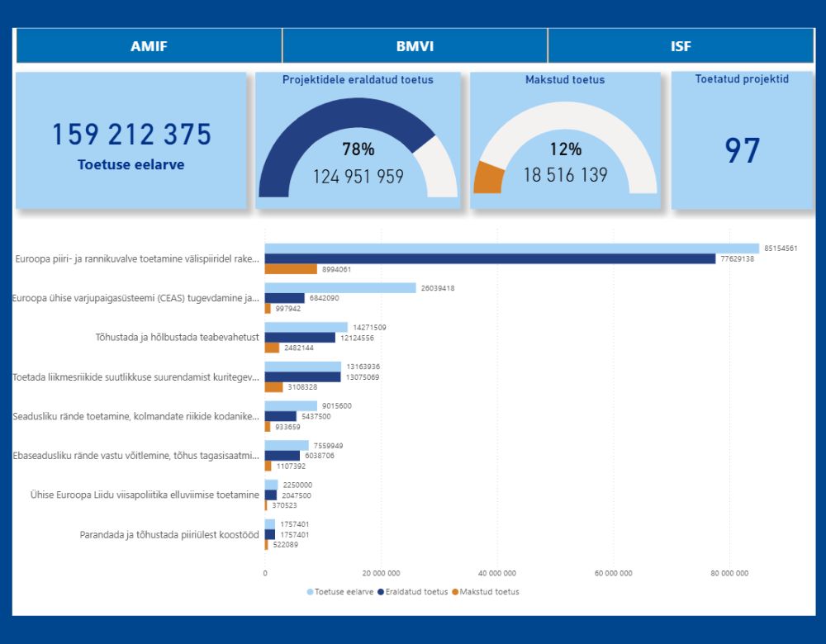Click the 6038706 dark blue bar
This screenshot has width=826, height=644.
click(x=282, y=456)
